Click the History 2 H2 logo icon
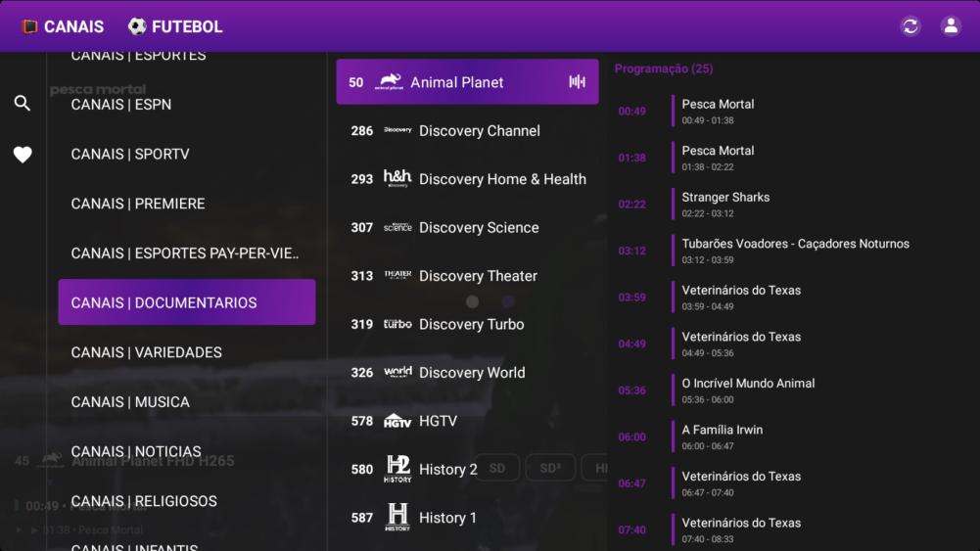The width and height of the screenshot is (980, 551). 397,469
